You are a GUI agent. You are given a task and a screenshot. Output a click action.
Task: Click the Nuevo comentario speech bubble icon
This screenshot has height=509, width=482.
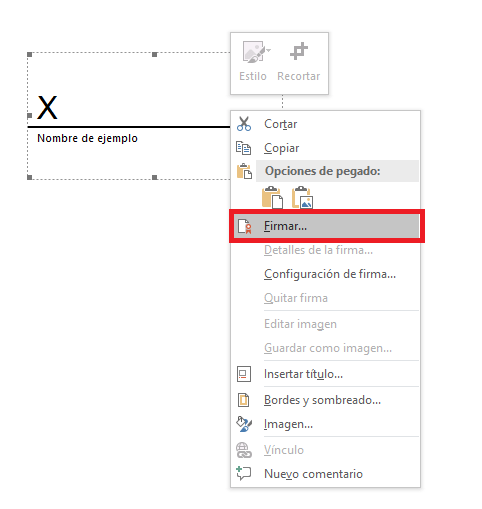pyautogui.click(x=243, y=473)
